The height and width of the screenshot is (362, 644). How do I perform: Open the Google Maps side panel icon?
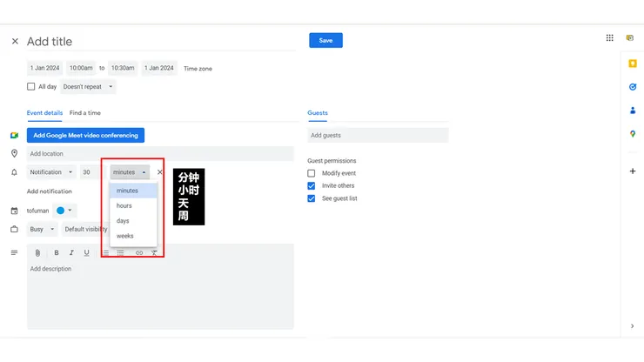633,134
